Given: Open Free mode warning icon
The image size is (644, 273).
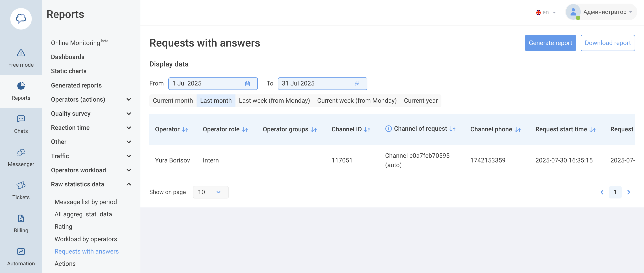Looking at the screenshot, I should tap(21, 53).
